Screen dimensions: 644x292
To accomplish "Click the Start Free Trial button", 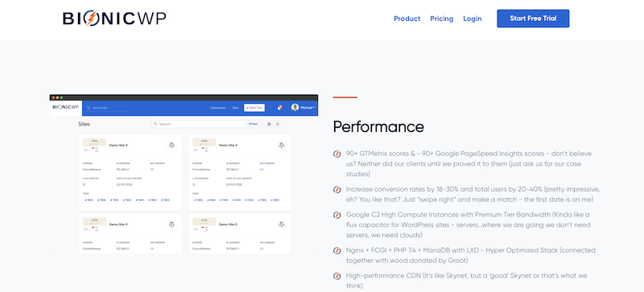I will (x=533, y=19).
